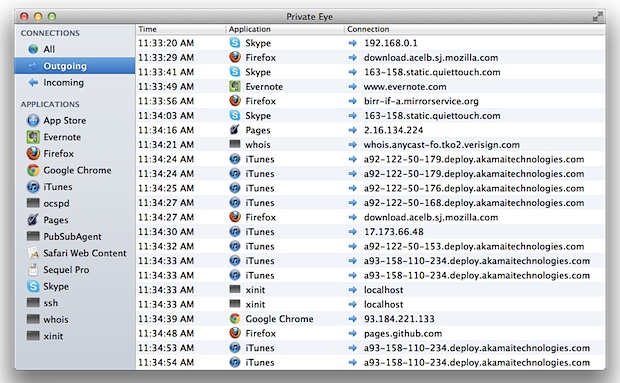Click www.evernote.com connection
This screenshot has height=383, width=620.
pyautogui.click(x=405, y=87)
